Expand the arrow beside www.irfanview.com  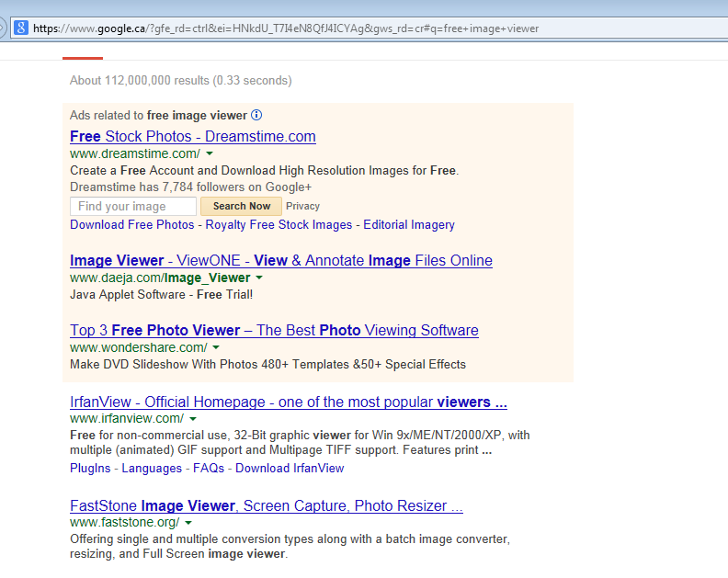[x=193, y=419]
